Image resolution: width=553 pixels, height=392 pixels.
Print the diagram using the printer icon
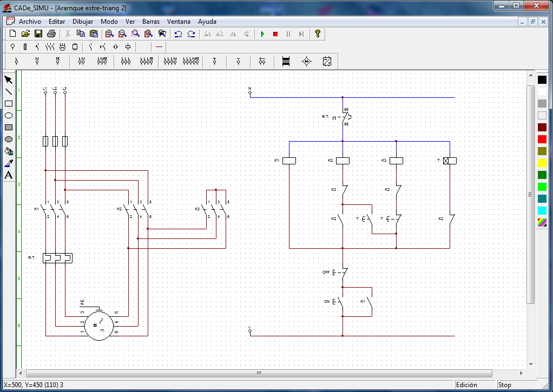(51, 34)
